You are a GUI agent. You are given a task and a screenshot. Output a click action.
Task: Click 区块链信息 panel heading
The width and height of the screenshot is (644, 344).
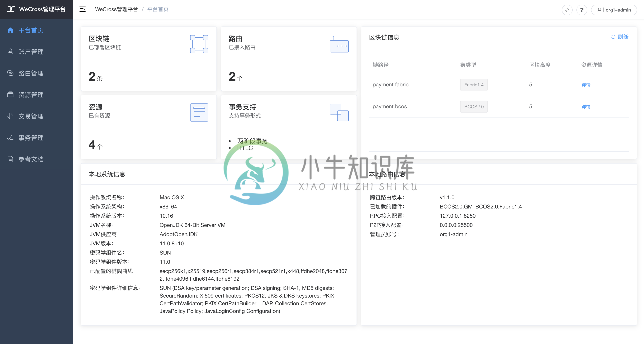tap(384, 37)
